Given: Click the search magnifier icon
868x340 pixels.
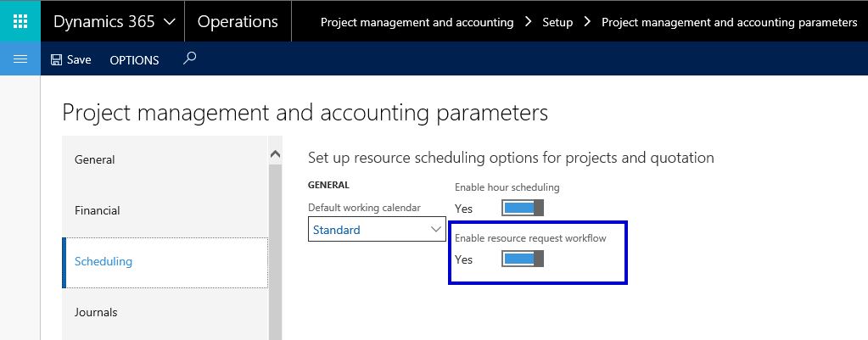Looking at the screenshot, I should tap(190, 59).
